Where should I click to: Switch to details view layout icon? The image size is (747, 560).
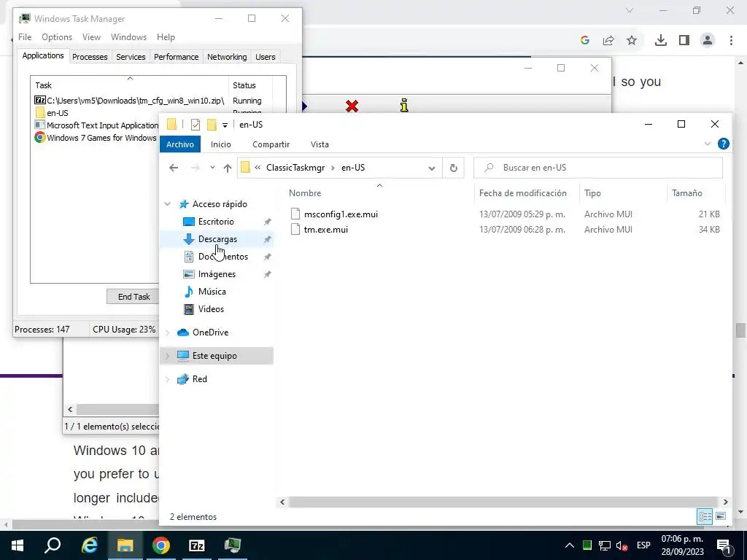(x=705, y=516)
